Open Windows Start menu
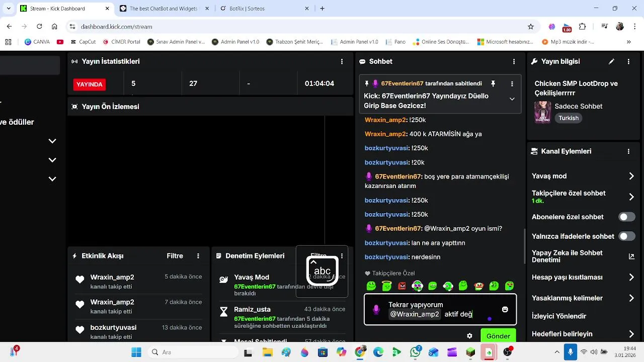The image size is (644, 362). click(x=136, y=352)
